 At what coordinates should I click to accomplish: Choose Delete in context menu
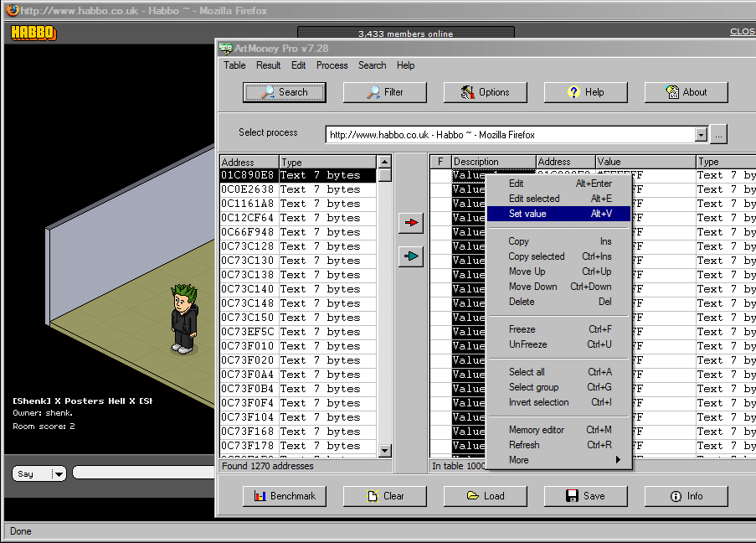[x=559, y=302]
